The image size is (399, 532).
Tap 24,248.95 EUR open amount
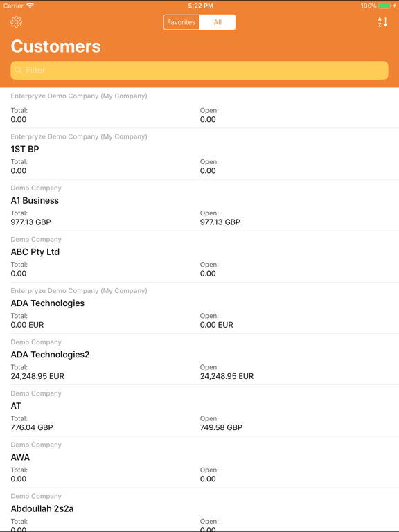pyautogui.click(x=227, y=376)
